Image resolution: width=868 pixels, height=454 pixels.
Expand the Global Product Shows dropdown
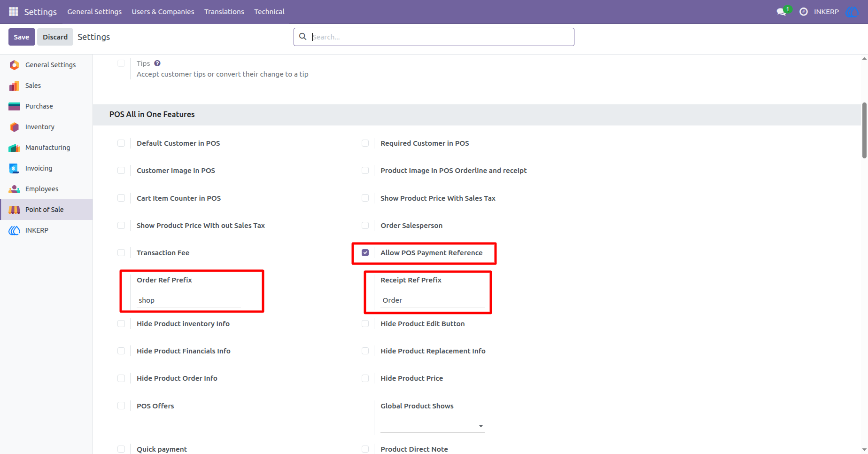click(432, 426)
